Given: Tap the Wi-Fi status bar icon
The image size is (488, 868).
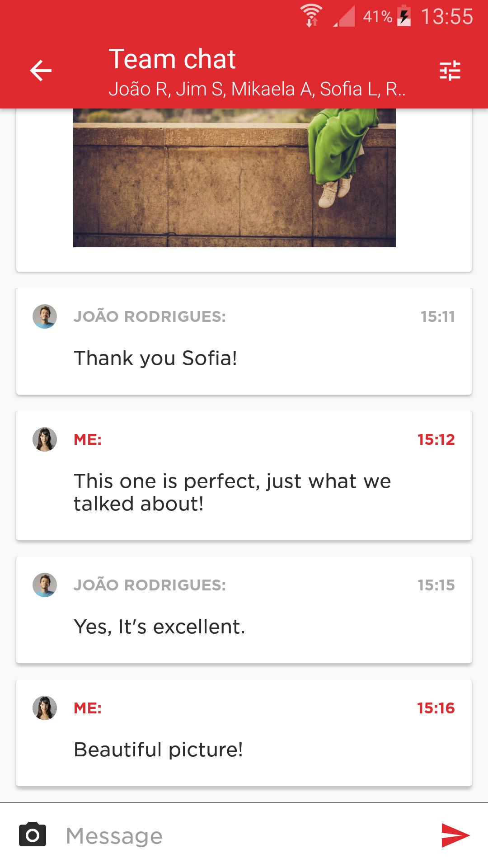Looking at the screenshot, I should (311, 16).
